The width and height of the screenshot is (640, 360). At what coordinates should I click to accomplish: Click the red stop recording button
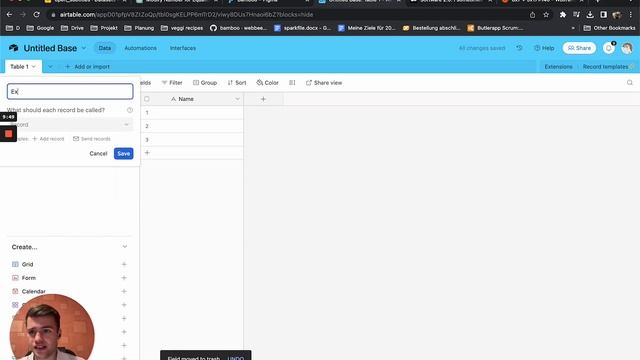point(9,134)
